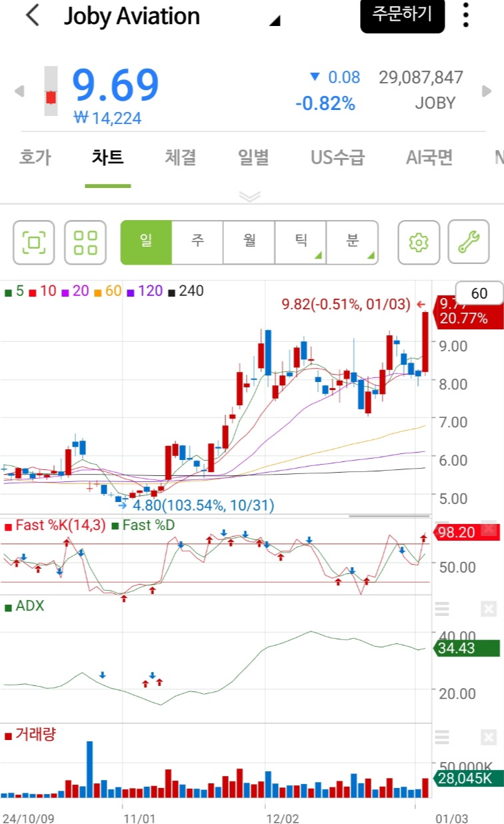504x824 pixels.
Task: Expand the panel with double chevron
Action: click(x=249, y=196)
